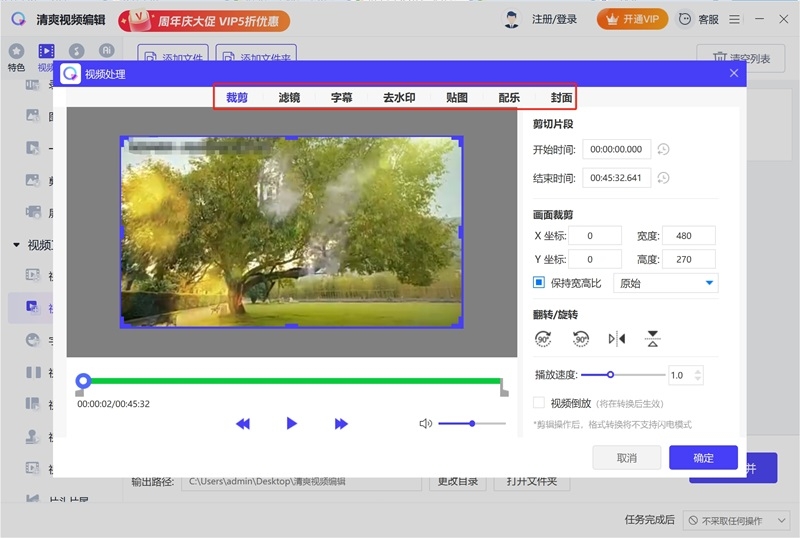Click the 宽度 width field
The image size is (800, 538).
click(689, 236)
